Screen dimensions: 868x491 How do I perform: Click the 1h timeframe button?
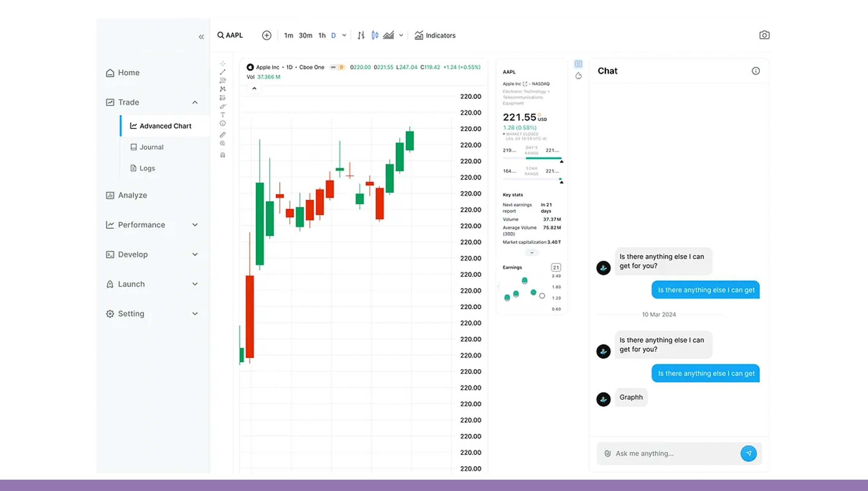pos(321,35)
